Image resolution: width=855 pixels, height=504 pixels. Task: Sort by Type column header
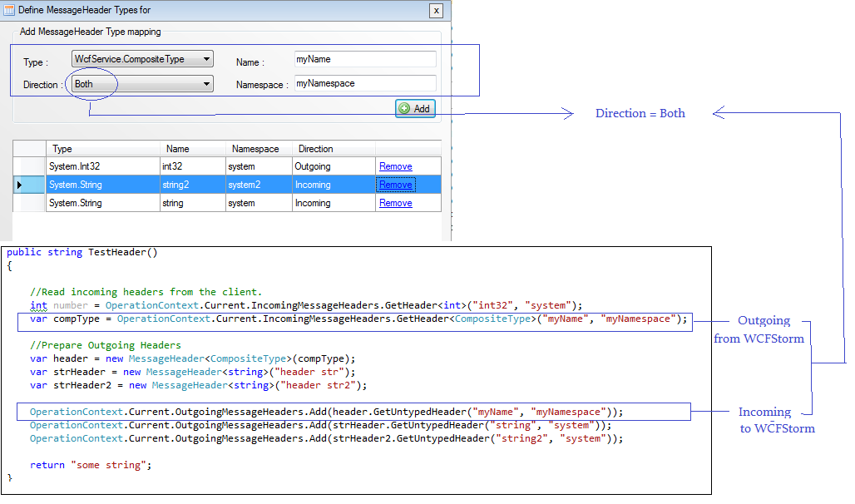(x=103, y=148)
